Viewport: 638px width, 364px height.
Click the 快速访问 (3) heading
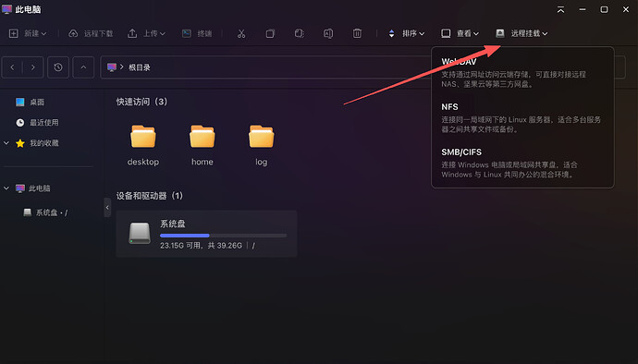point(141,102)
